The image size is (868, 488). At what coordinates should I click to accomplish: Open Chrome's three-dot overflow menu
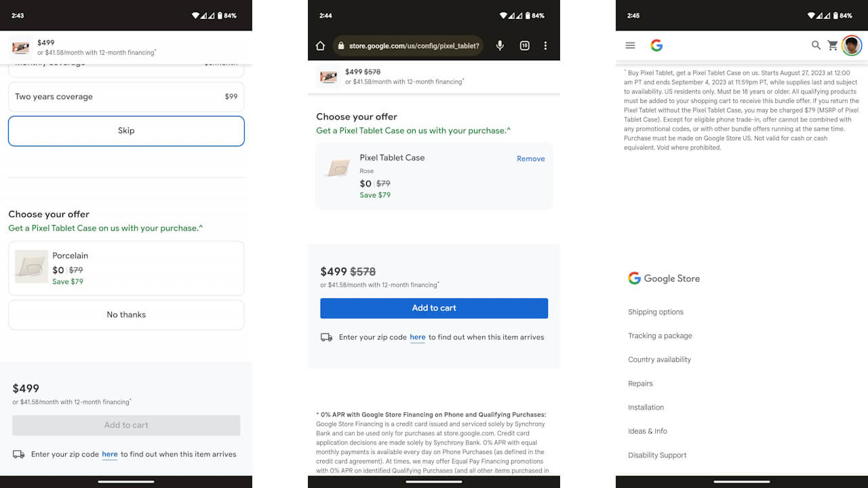(546, 45)
